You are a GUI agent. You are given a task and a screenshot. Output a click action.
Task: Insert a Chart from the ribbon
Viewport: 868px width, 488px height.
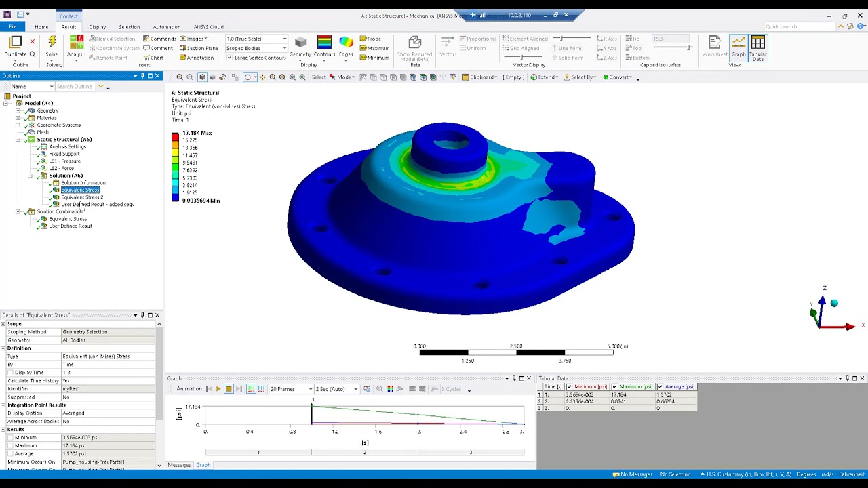[x=153, y=58]
